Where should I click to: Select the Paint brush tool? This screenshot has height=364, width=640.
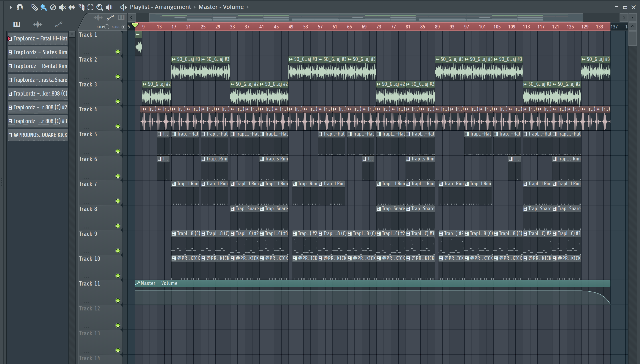point(44,7)
